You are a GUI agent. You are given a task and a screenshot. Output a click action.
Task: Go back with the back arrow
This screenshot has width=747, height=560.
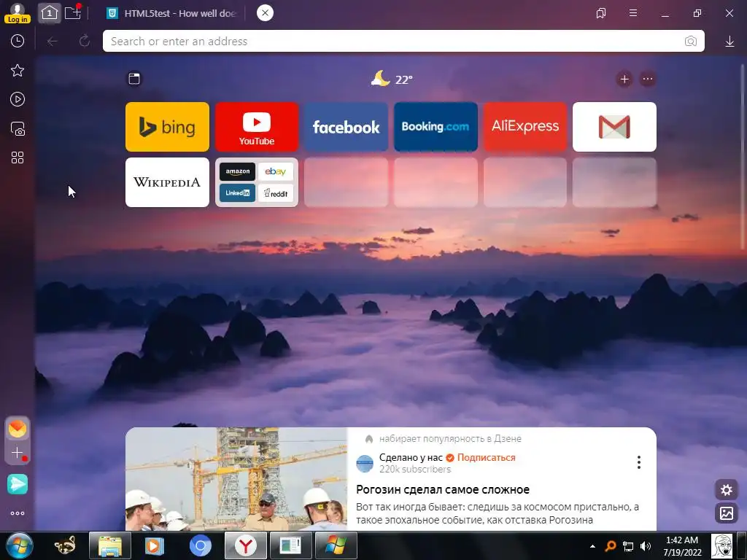click(x=53, y=42)
